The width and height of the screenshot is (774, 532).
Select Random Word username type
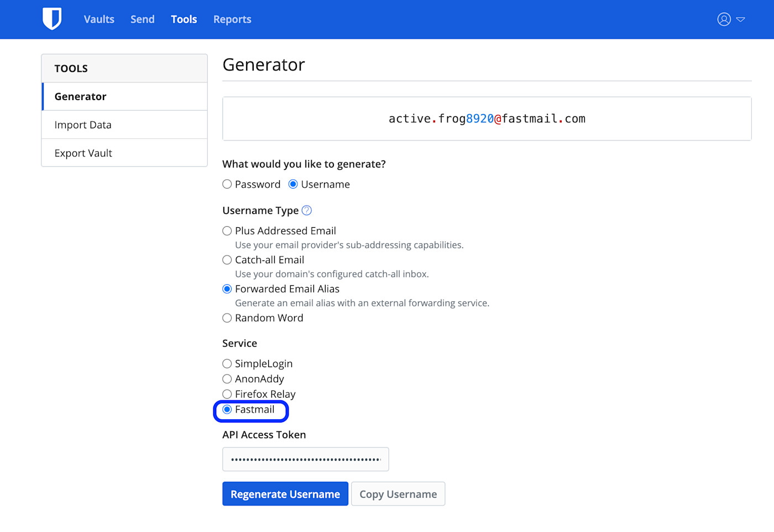(x=227, y=318)
